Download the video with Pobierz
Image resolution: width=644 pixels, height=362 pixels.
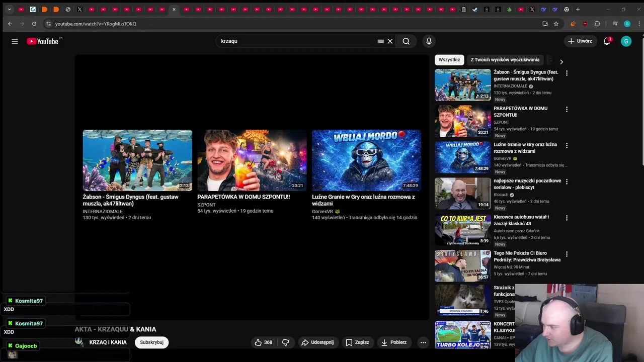pyautogui.click(x=394, y=342)
